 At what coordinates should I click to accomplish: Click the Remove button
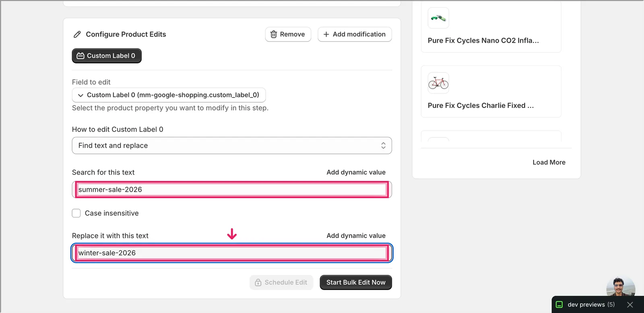[288, 35]
